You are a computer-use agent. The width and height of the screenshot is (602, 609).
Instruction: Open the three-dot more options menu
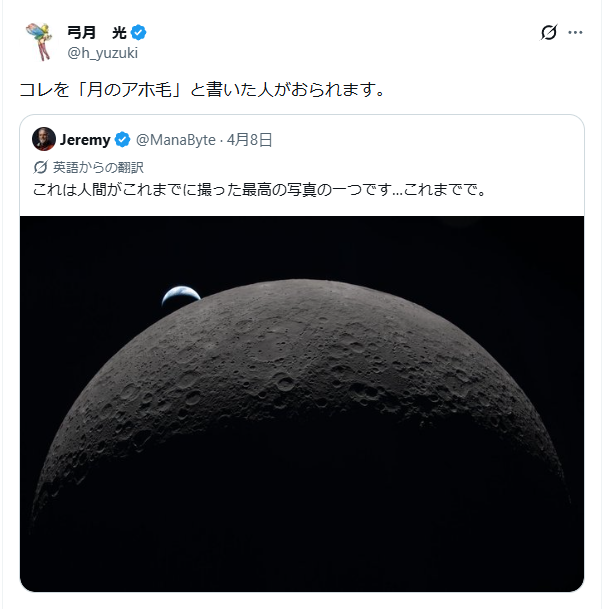[575, 33]
